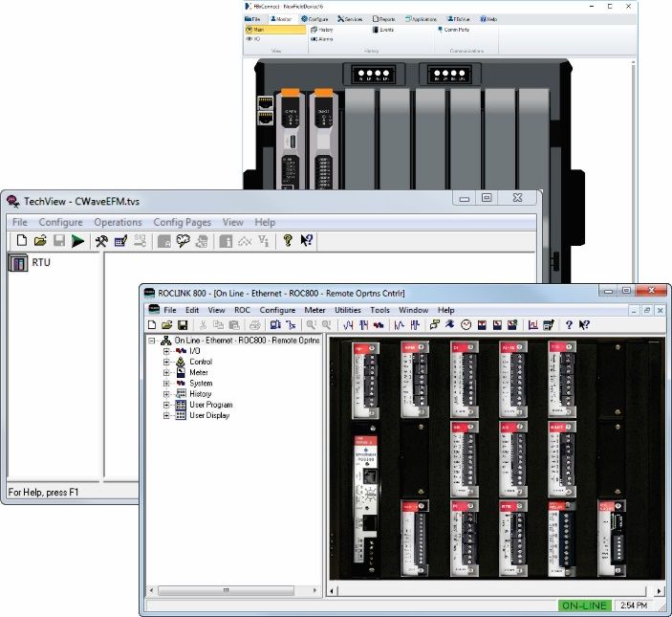
Task: Open ROCLINK Utilities menu
Action: [x=348, y=310]
